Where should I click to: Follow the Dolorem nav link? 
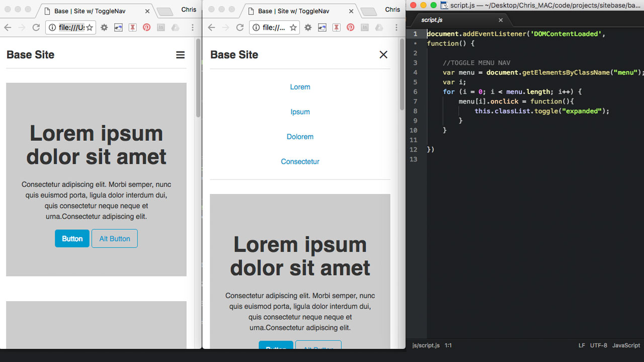pos(300,136)
